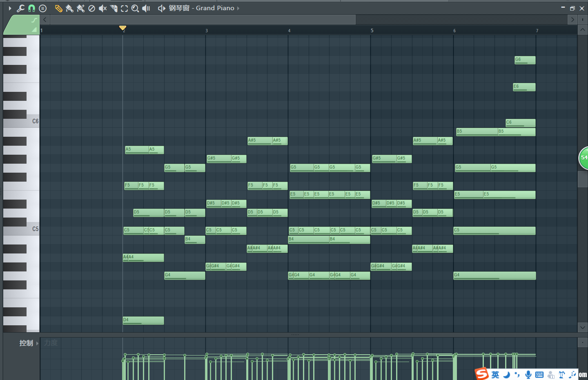Click the microphone voice input icon
588x380 pixels.
tap(528, 375)
